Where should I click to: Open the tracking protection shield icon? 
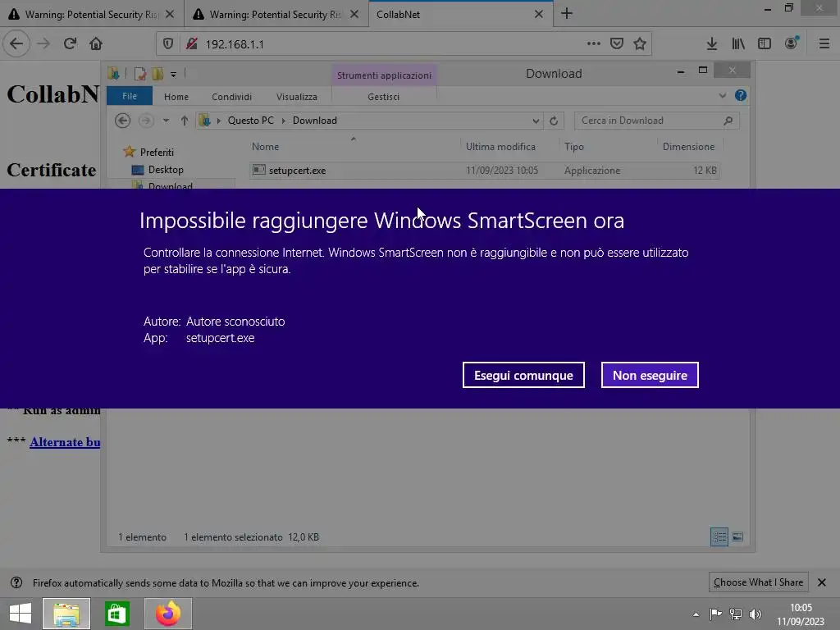[167, 44]
